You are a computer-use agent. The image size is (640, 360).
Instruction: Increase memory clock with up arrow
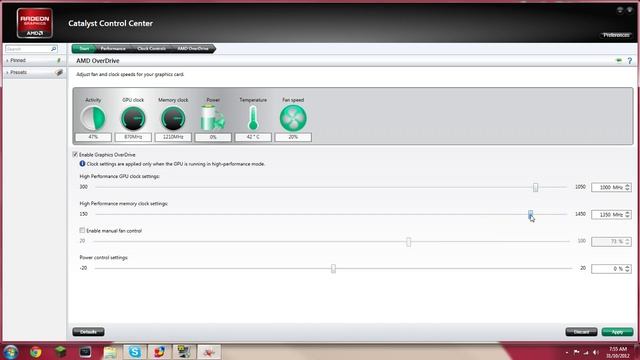[x=628, y=212]
